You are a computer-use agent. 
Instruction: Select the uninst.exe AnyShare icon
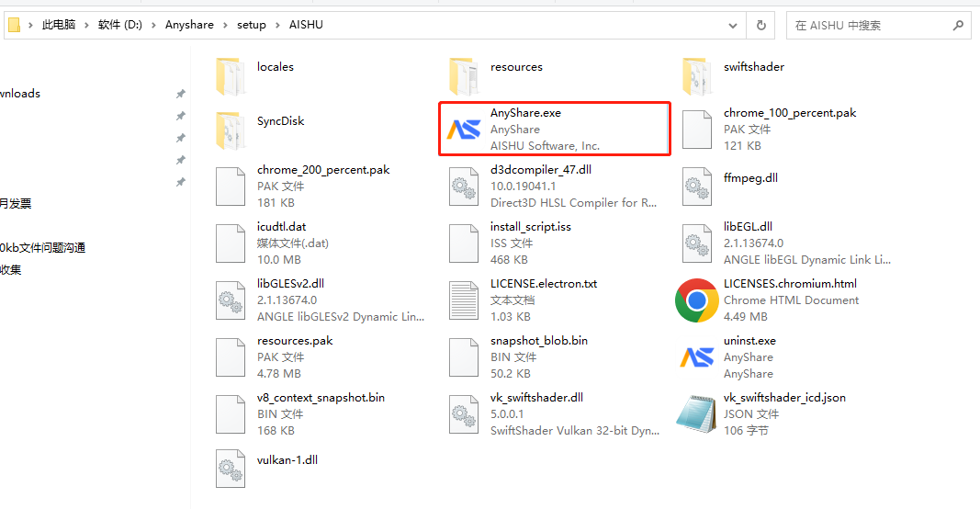tap(697, 357)
